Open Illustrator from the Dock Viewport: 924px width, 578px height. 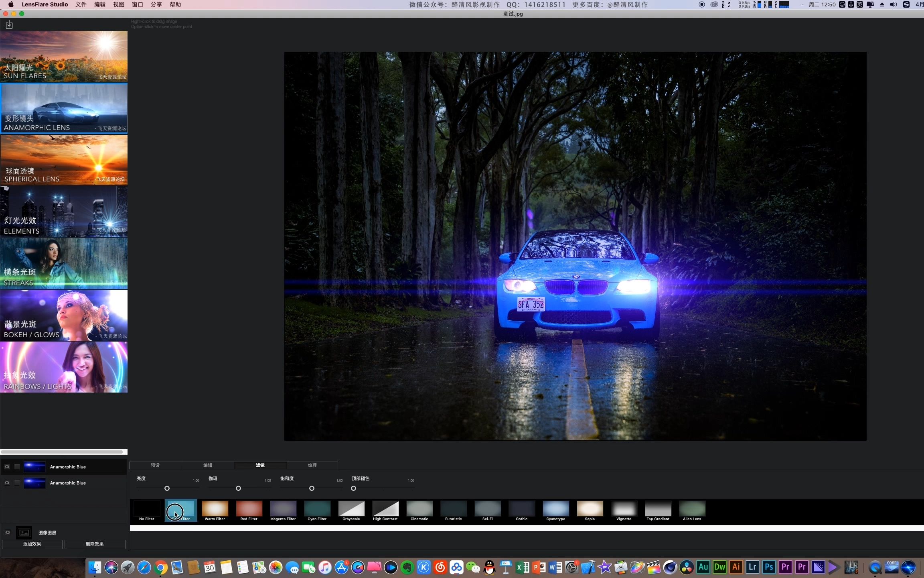(736, 567)
